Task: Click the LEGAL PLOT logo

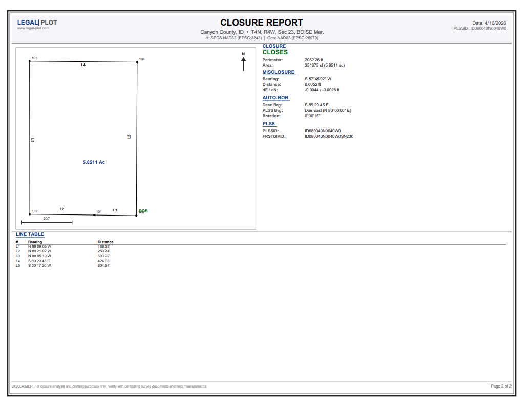Action: 37,23
